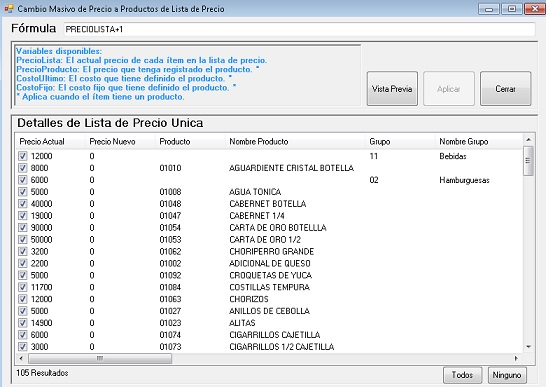Click the vertical scrollbar thumb
The width and height of the screenshot is (546, 387).
tap(528, 161)
